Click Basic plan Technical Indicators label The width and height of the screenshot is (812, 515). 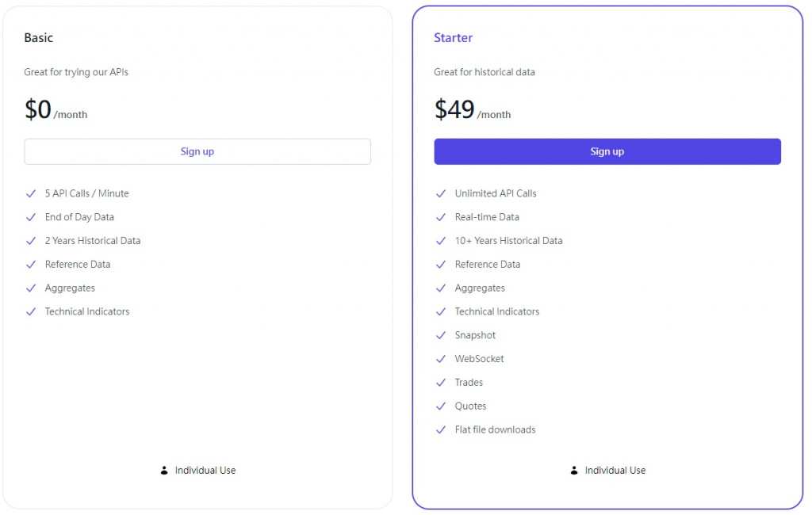click(x=87, y=312)
